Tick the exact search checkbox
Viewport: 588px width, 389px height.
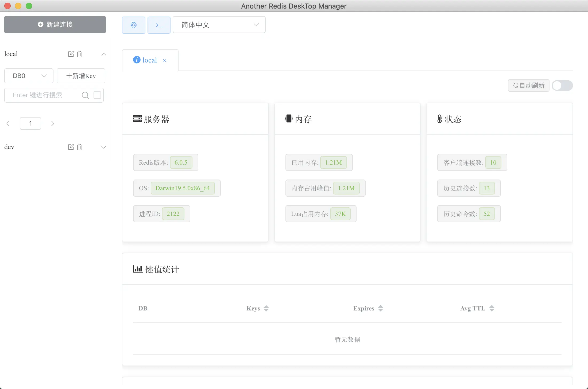coord(97,95)
